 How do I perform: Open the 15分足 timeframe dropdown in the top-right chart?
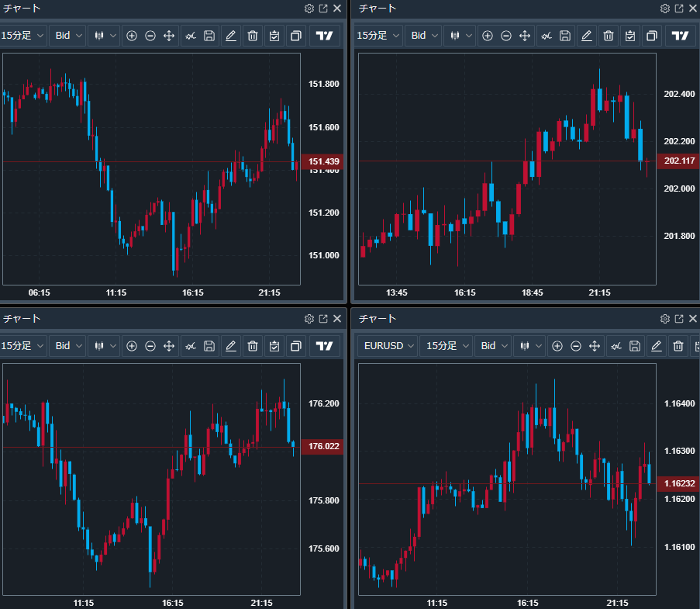pos(378,36)
